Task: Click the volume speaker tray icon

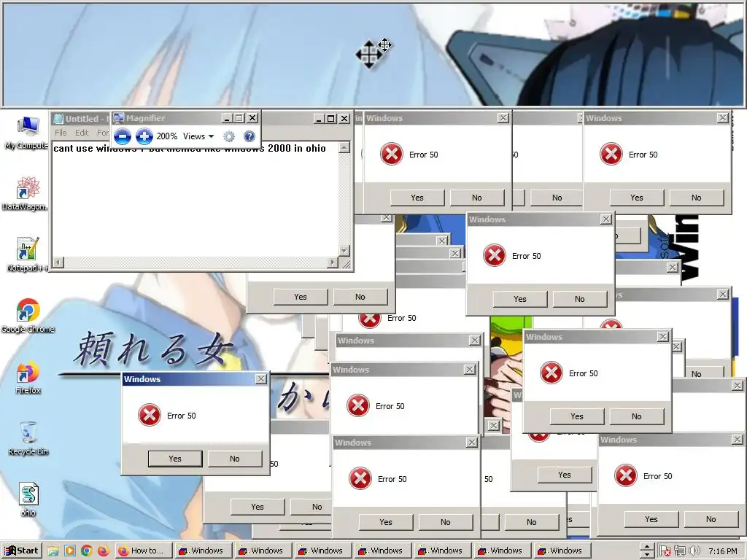Action: [x=694, y=551]
